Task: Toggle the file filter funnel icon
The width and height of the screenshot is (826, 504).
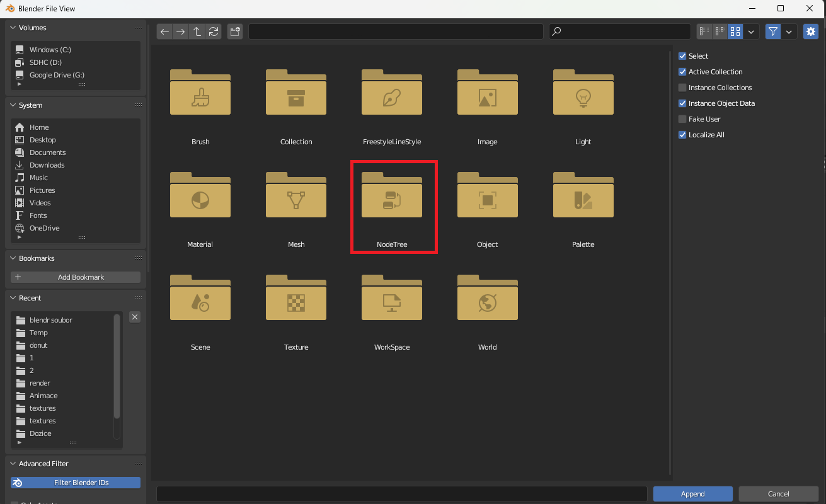Action: 773,31
